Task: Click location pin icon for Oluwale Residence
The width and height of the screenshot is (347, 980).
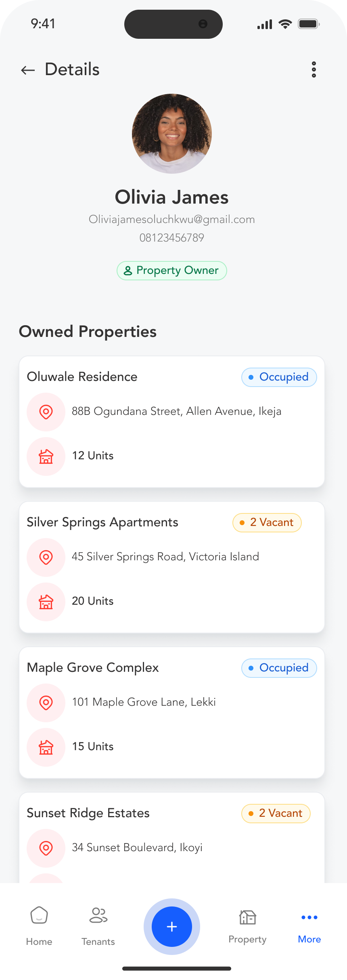Action: (x=46, y=412)
